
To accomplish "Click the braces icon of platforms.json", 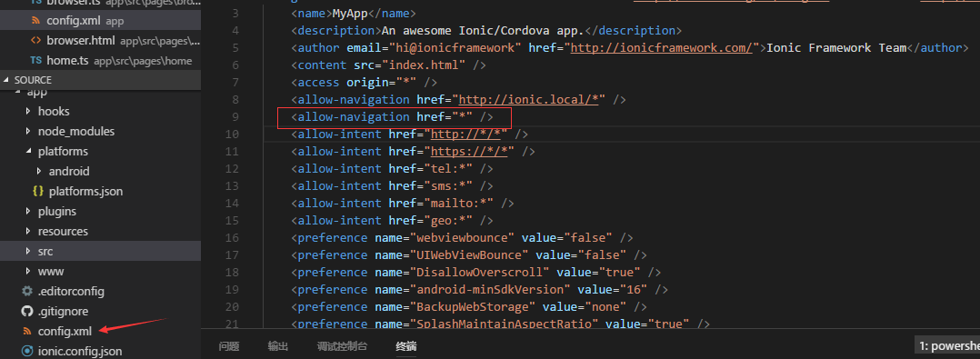I will [37, 191].
